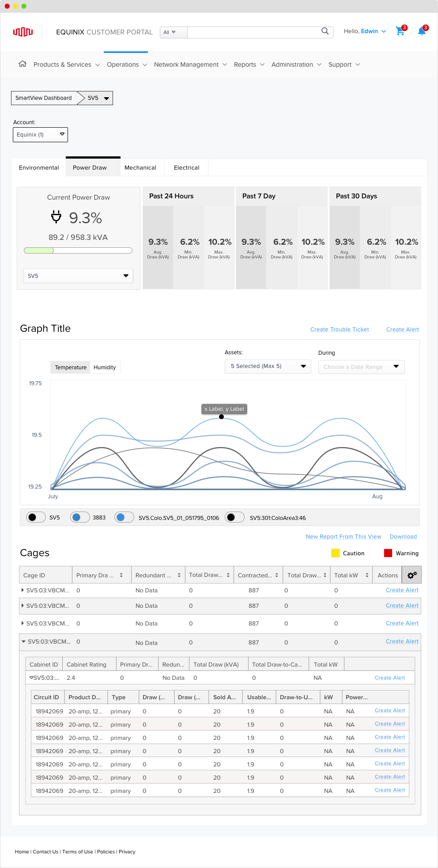Image resolution: width=438 pixels, height=868 pixels.
Task: Switch to Electrical tab
Action: click(186, 167)
